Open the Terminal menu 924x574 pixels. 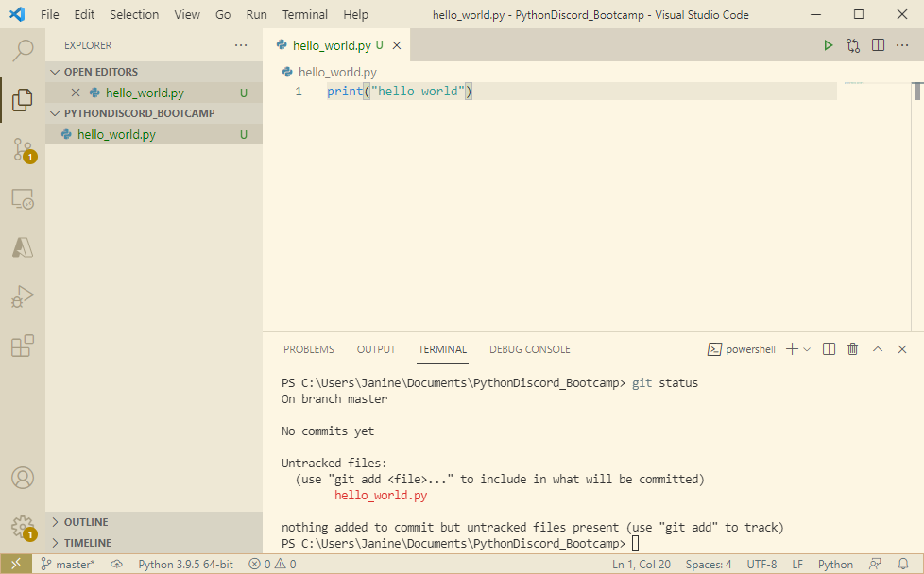[x=304, y=15]
